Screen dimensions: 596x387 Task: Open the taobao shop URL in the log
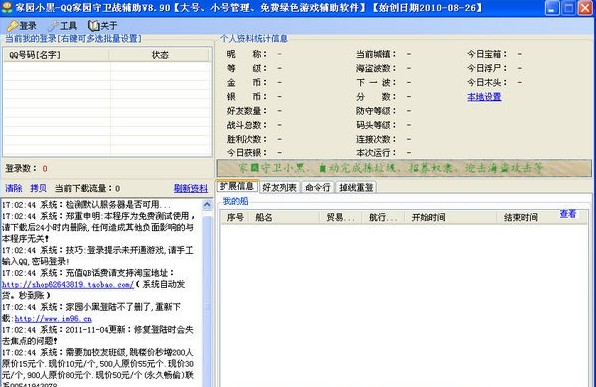68,284
